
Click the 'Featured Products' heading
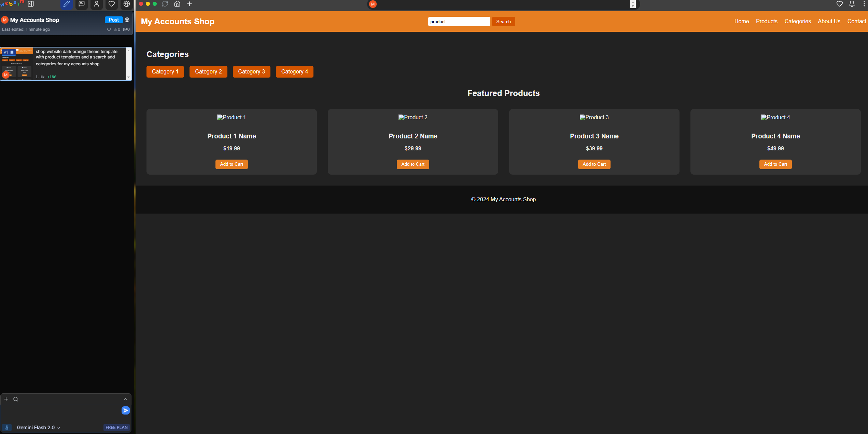[503, 93]
